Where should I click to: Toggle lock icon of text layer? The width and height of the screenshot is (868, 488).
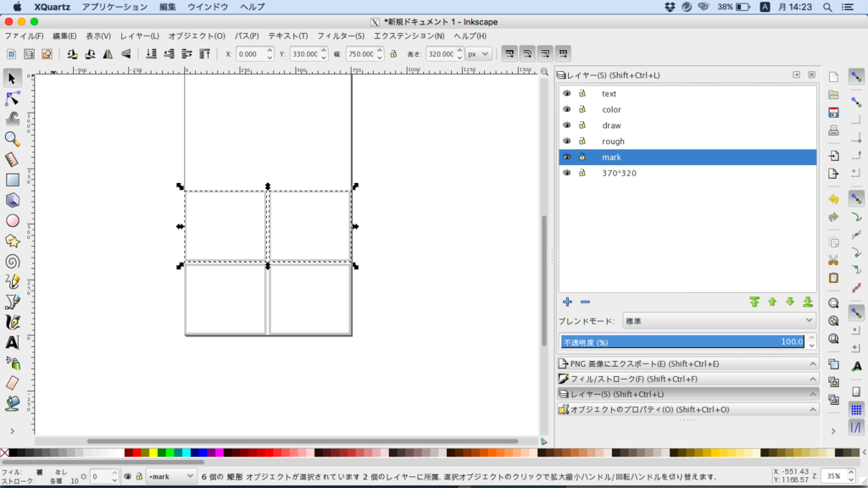tap(582, 93)
